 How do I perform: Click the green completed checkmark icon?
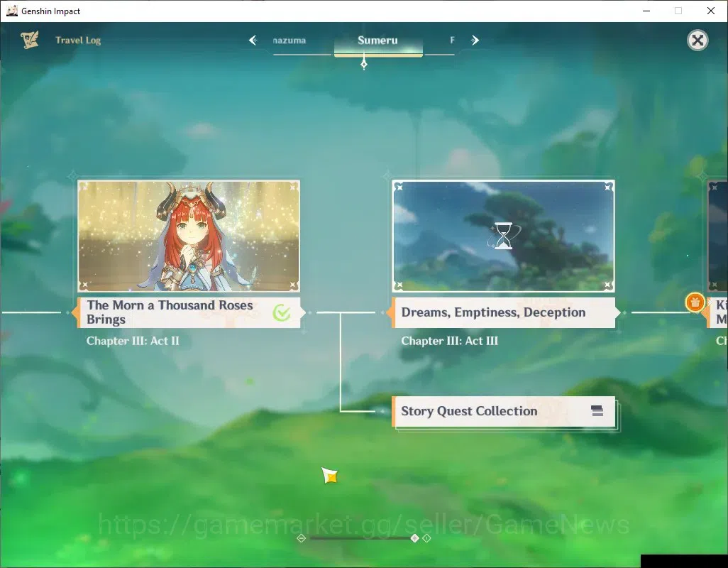pos(282,312)
